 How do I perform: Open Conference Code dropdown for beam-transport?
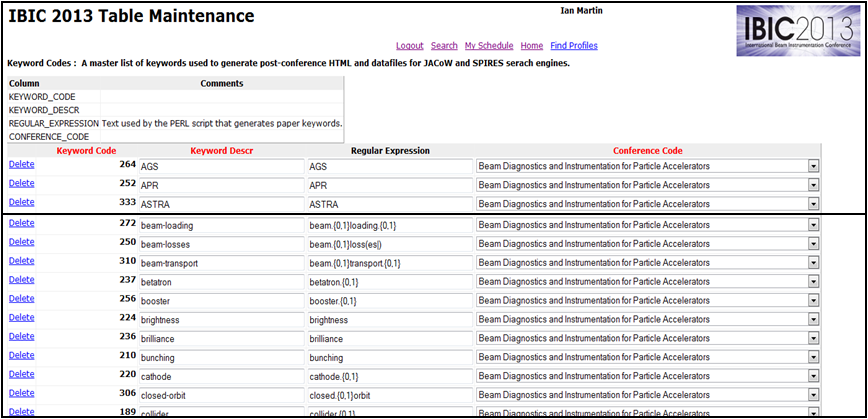[x=813, y=263]
